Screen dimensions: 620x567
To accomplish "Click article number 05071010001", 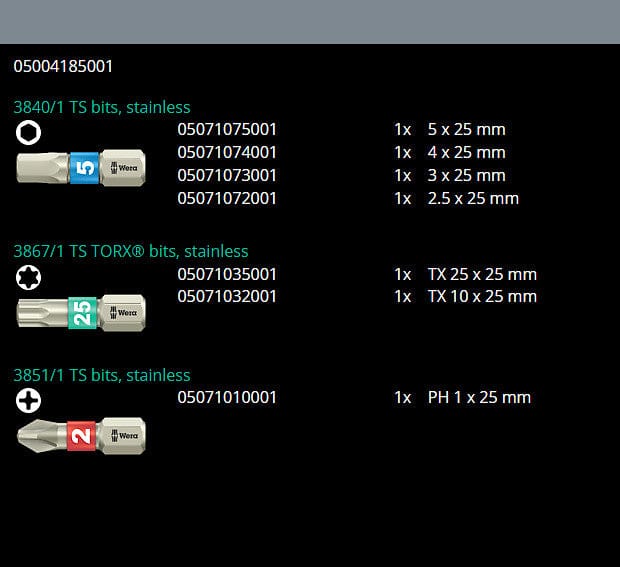I will 227,397.
